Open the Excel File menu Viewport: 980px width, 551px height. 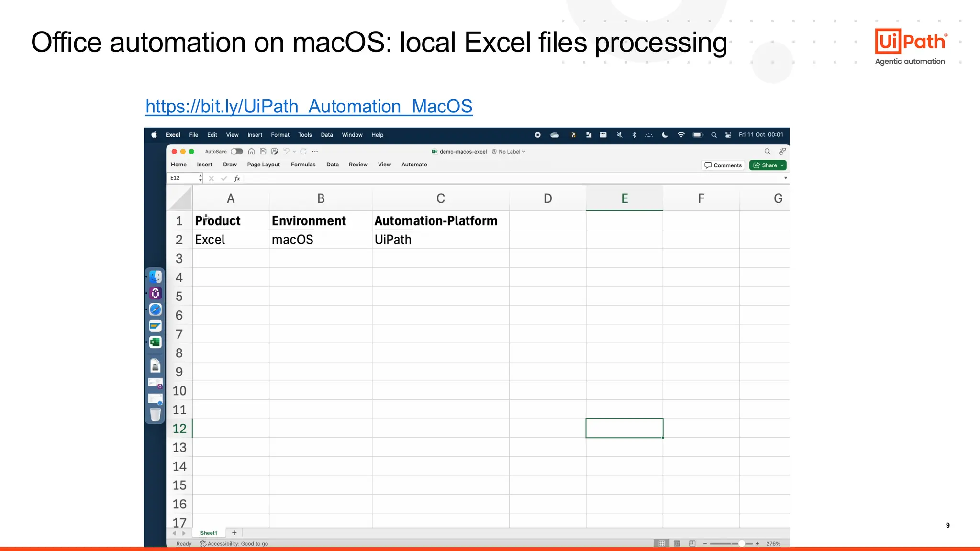(193, 135)
